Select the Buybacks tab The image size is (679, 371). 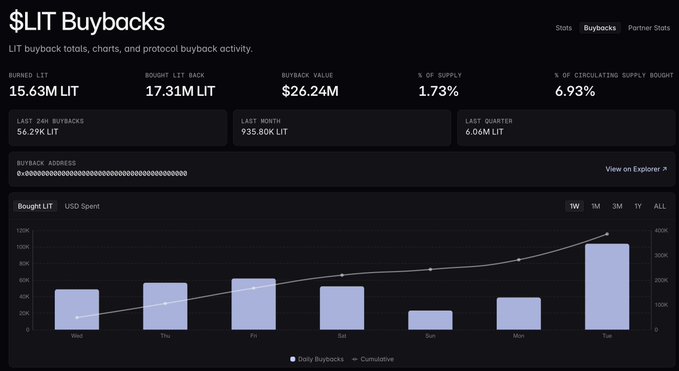[600, 28]
